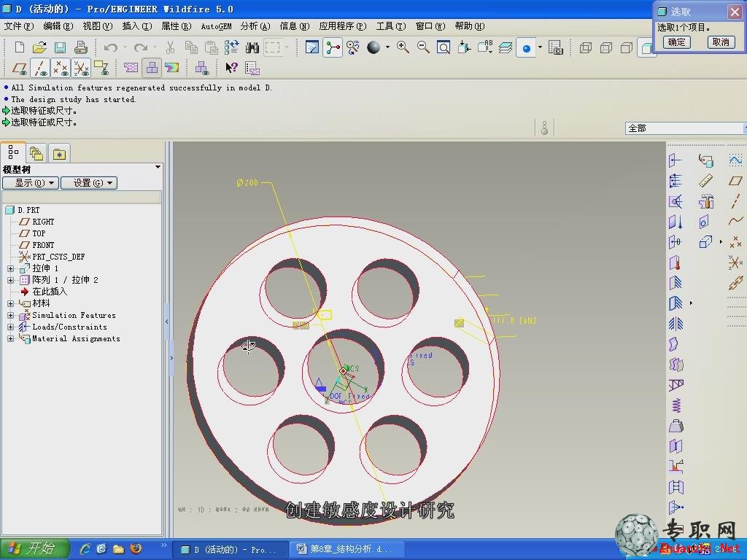Screen dimensions: 747x560
Task: Toggle Wireframe display style
Action: pos(586,47)
